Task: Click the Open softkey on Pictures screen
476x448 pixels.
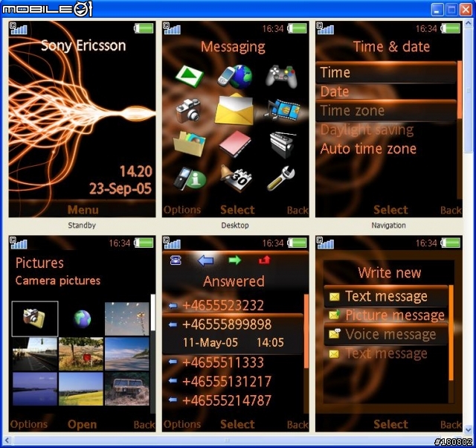Action: [82, 425]
